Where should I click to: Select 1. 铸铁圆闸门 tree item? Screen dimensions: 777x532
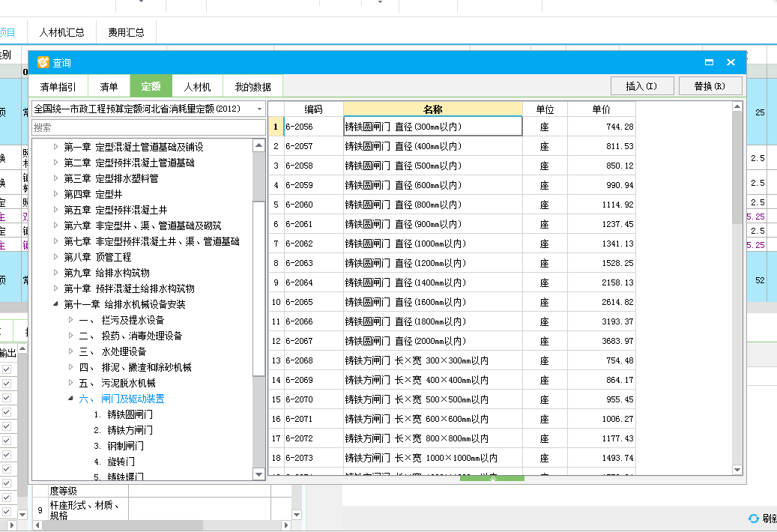tap(124, 414)
